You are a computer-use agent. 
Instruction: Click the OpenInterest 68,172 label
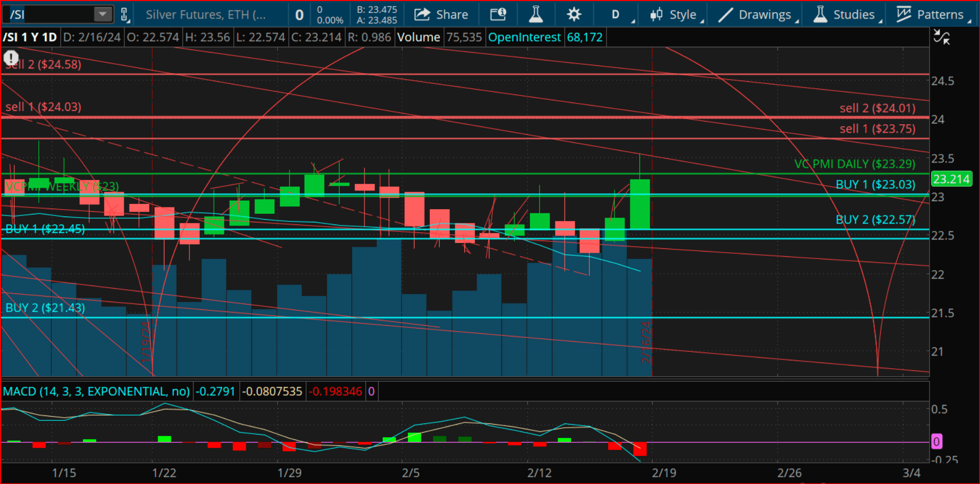(x=545, y=37)
